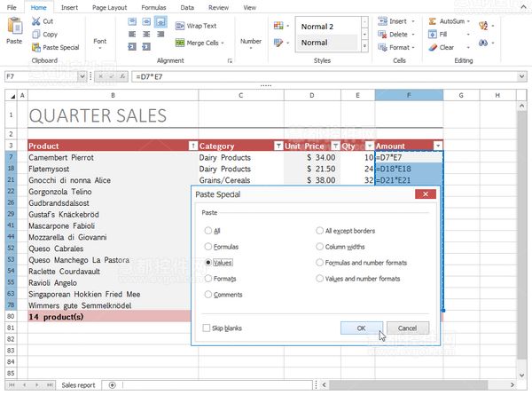Click the Copy icon in Clipboard group
The width and height of the screenshot is (532, 395).
pyautogui.click(x=36, y=35)
